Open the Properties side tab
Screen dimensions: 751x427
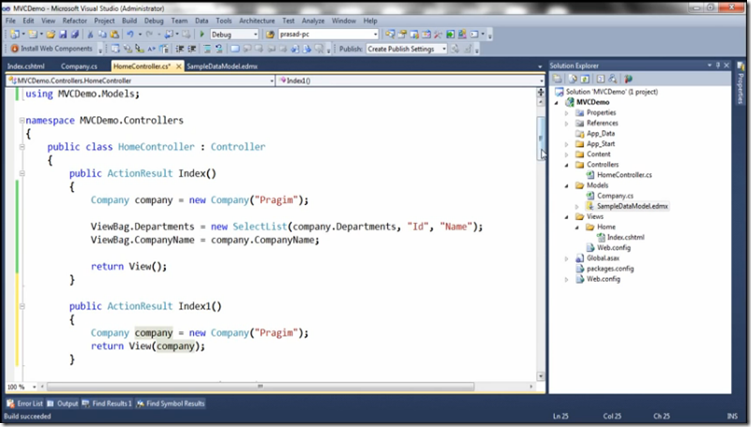[x=741, y=84]
